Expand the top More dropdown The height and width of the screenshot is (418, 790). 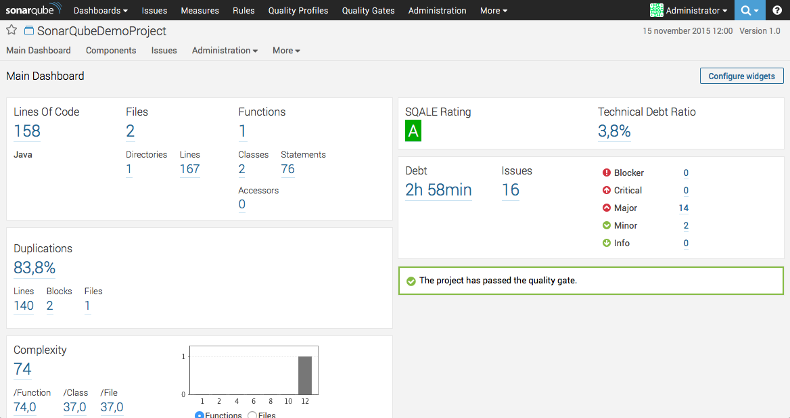493,10
